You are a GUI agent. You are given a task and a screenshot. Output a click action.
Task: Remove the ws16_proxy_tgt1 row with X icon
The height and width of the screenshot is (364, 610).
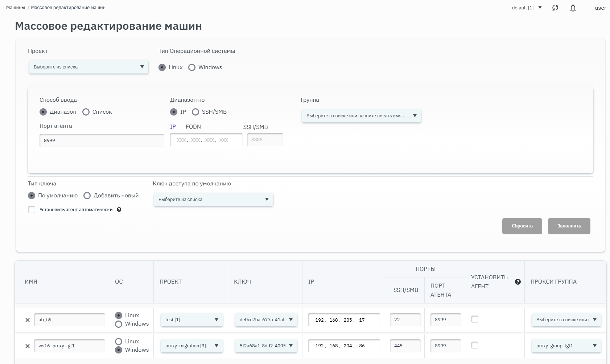28,346
